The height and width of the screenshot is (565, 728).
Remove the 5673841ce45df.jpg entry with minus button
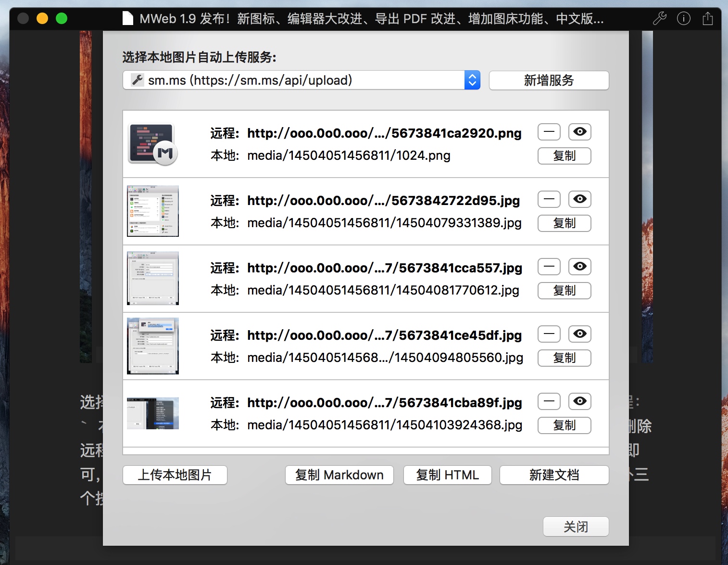click(549, 334)
